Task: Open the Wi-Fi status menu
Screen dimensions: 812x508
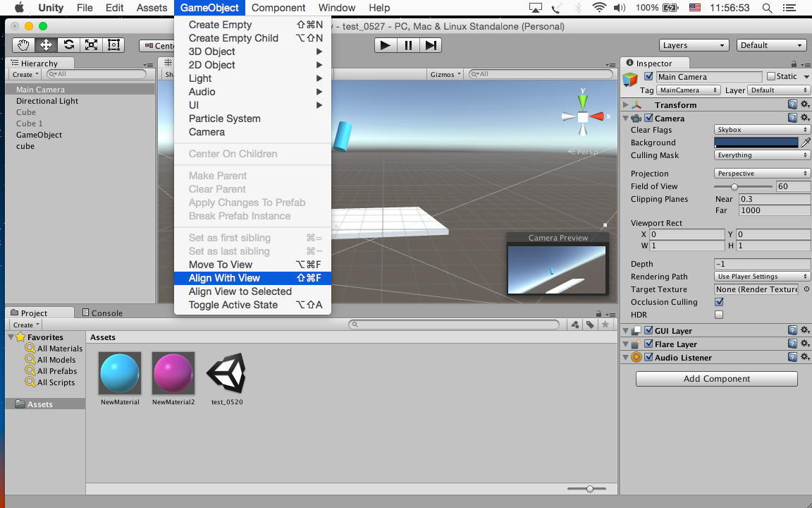Action: [599, 8]
